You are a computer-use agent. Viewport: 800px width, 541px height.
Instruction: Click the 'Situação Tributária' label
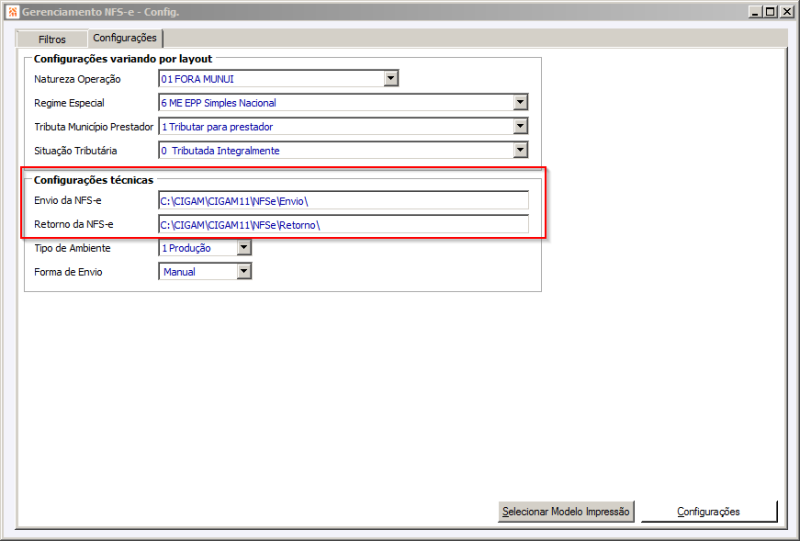[76, 151]
